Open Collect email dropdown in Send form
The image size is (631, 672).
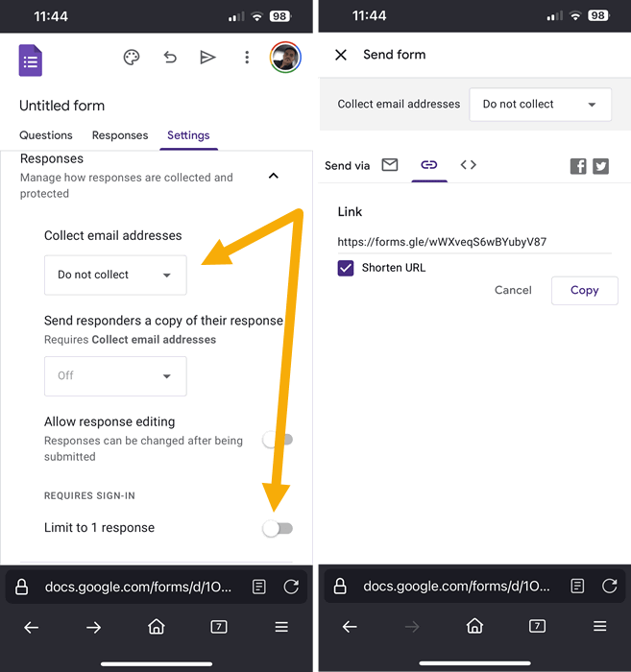(x=541, y=105)
